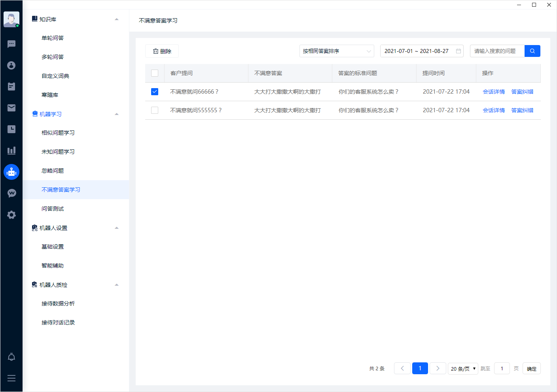
Task: Go to the next page arrow
Action: pos(438,368)
